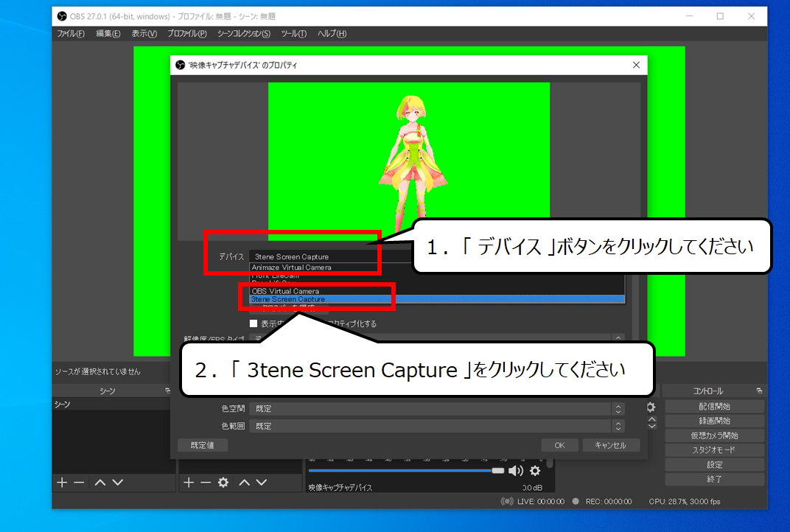Click 終了 to exit OBS
Image resolution: width=790 pixels, height=532 pixels.
pyautogui.click(x=714, y=479)
